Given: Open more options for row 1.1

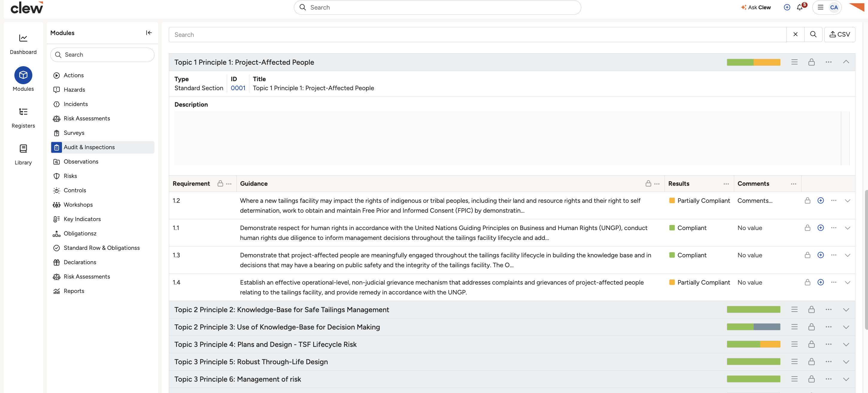Looking at the screenshot, I should click(834, 228).
